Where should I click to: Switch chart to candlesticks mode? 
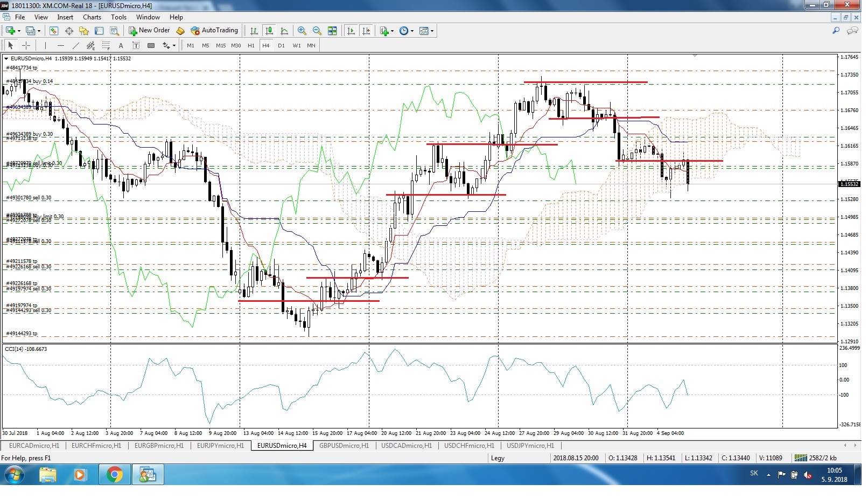coord(269,31)
